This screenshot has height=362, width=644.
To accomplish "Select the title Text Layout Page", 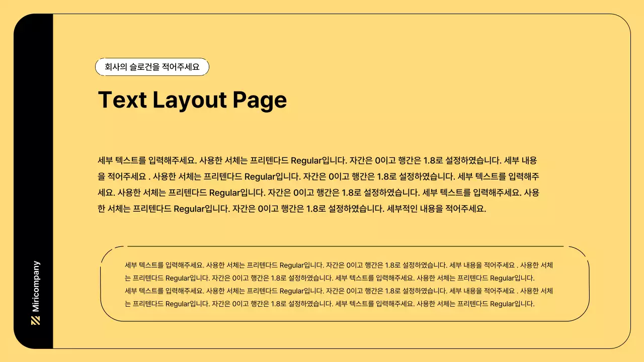I will tap(193, 100).
